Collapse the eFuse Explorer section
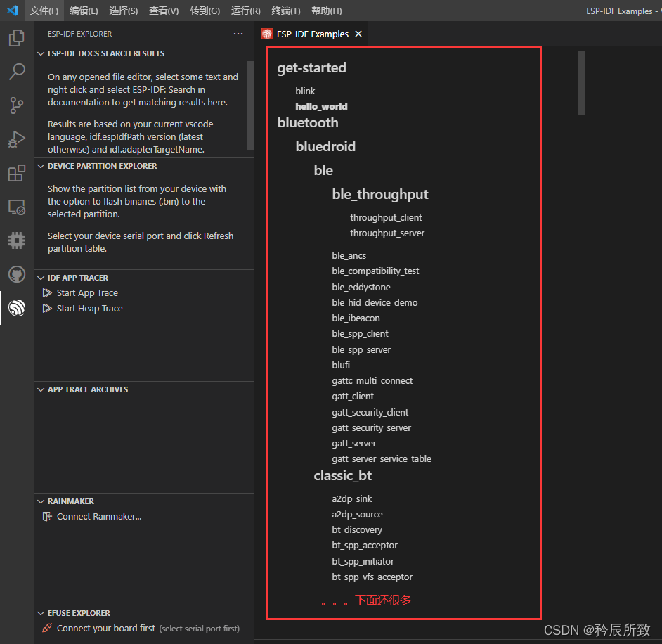The width and height of the screenshot is (662, 644). [41, 613]
